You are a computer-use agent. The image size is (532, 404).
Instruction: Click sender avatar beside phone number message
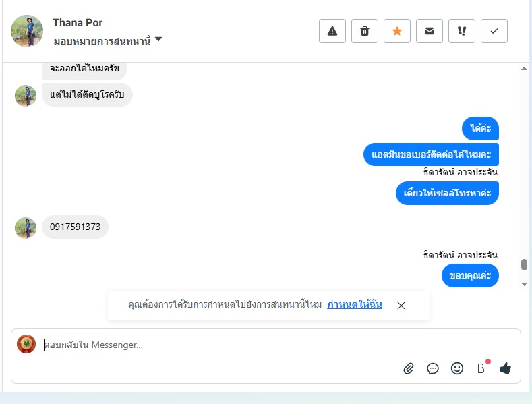pos(26,228)
